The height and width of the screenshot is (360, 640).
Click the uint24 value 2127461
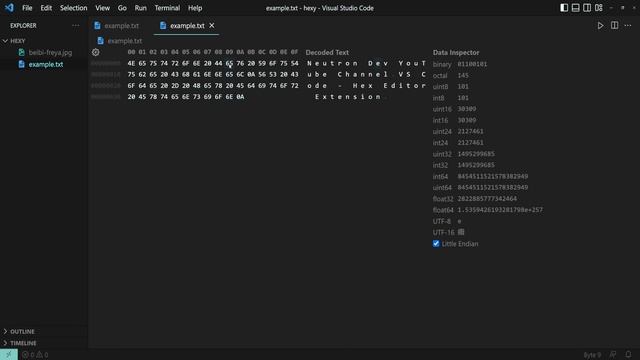[470, 131]
